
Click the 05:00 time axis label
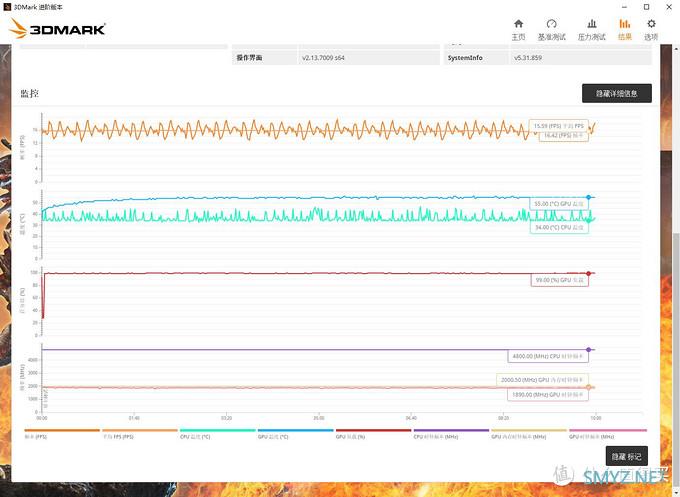click(318, 418)
